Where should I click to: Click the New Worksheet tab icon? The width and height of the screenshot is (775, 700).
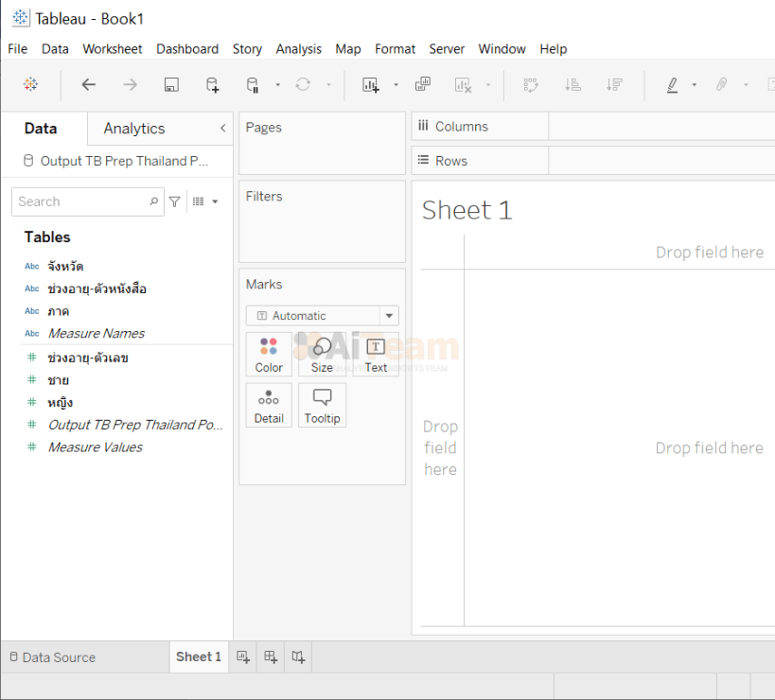click(x=242, y=657)
